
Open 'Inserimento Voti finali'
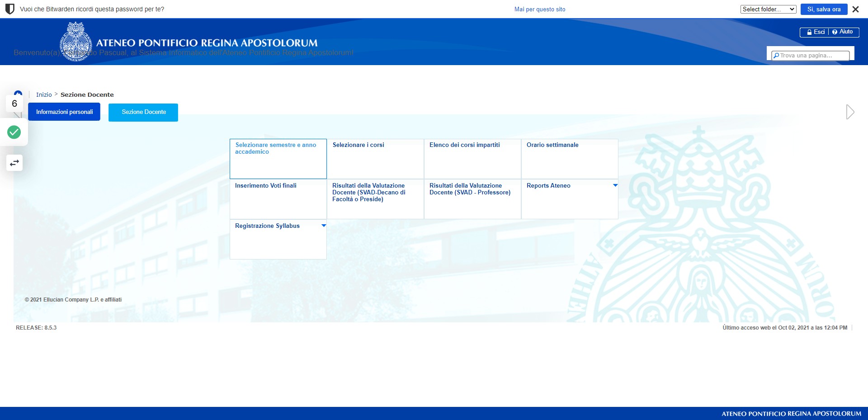[x=278, y=199]
